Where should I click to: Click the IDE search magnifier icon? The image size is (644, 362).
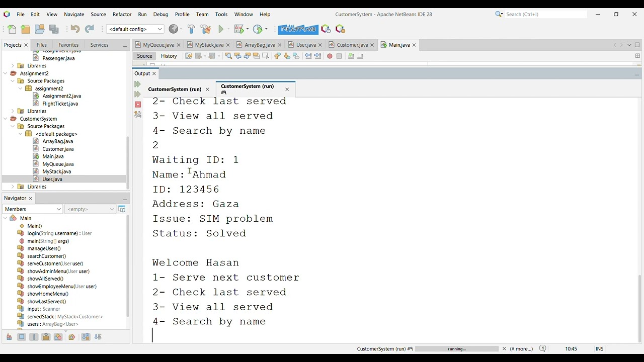coord(499,14)
